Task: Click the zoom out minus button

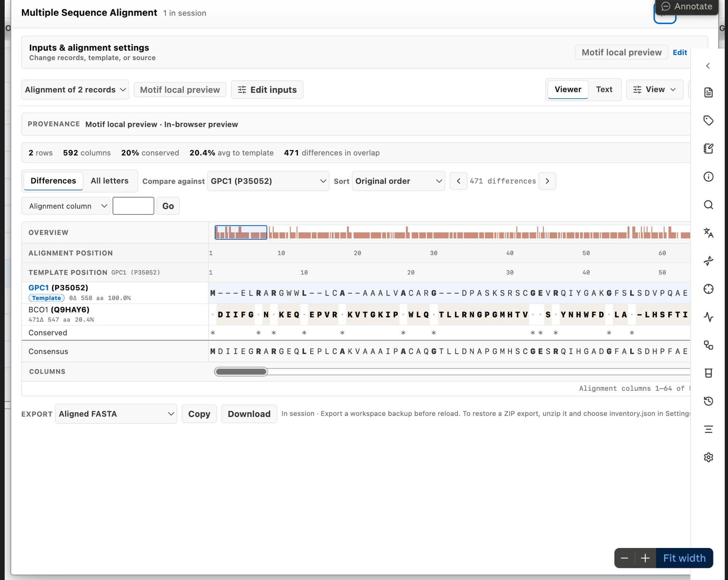Action: tap(625, 558)
